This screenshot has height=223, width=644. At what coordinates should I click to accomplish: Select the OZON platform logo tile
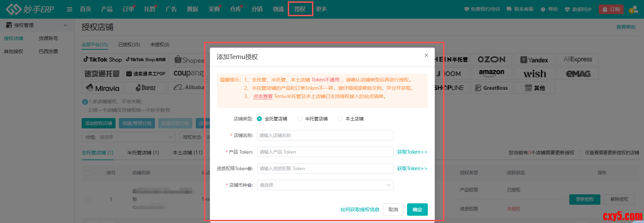pyautogui.click(x=491, y=60)
